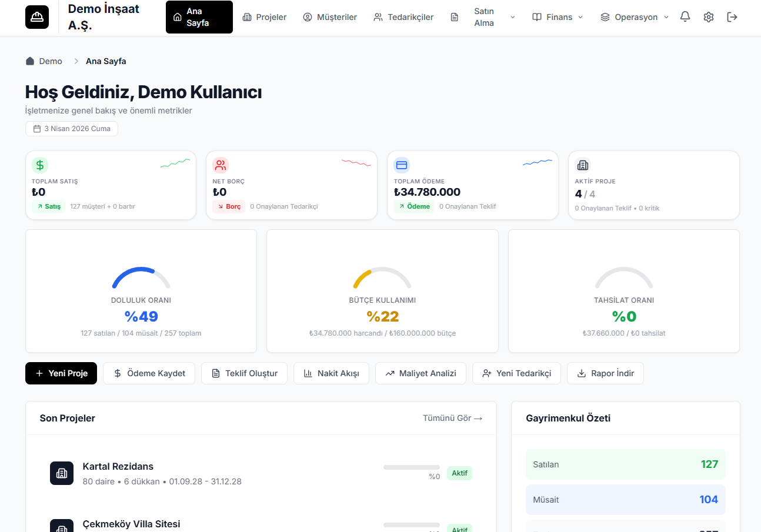Toggle the Satış badge on Toplam Satış card
Image resolution: width=761 pixels, height=532 pixels.
pyautogui.click(x=48, y=206)
